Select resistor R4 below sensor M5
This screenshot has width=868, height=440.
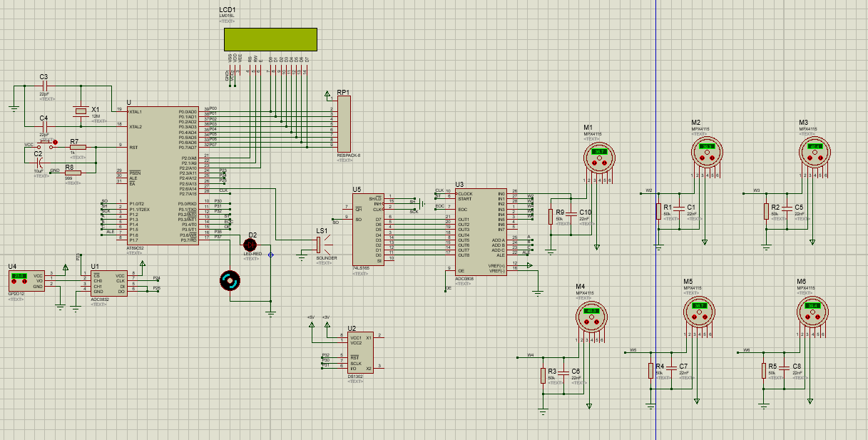[x=650, y=370]
